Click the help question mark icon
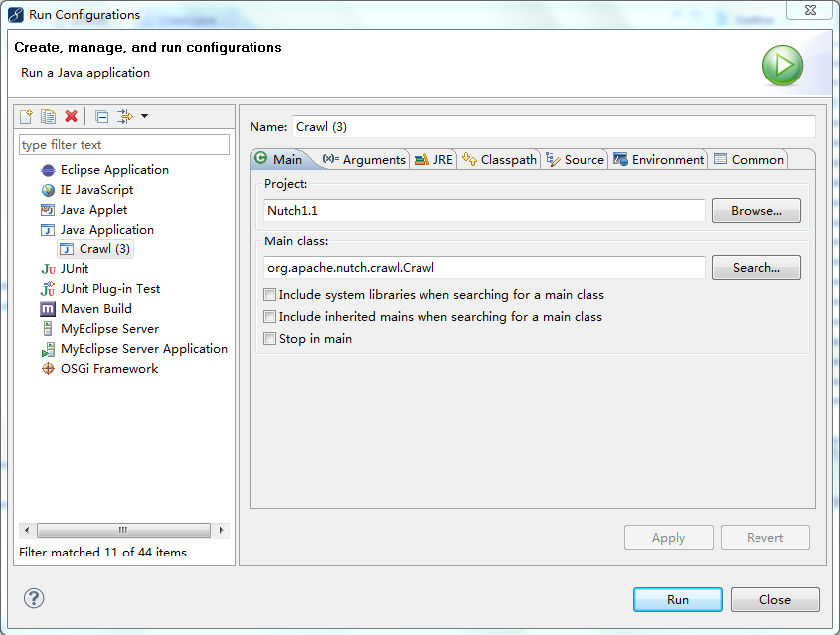 [34, 598]
